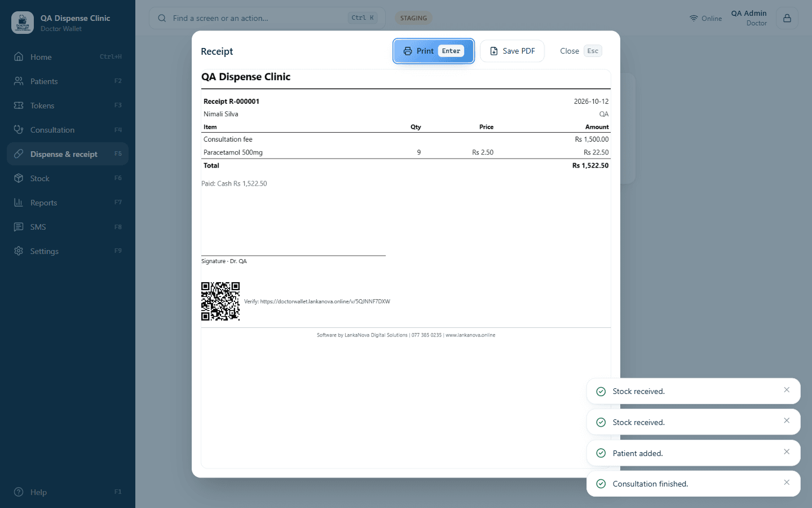Close the receipt dialog
This screenshot has height=508, width=812.
tap(580, 51)
